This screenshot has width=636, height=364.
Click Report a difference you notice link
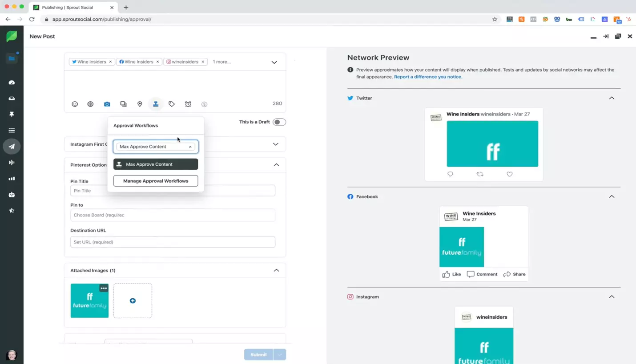pyautogui.click(x=427, y=77)
